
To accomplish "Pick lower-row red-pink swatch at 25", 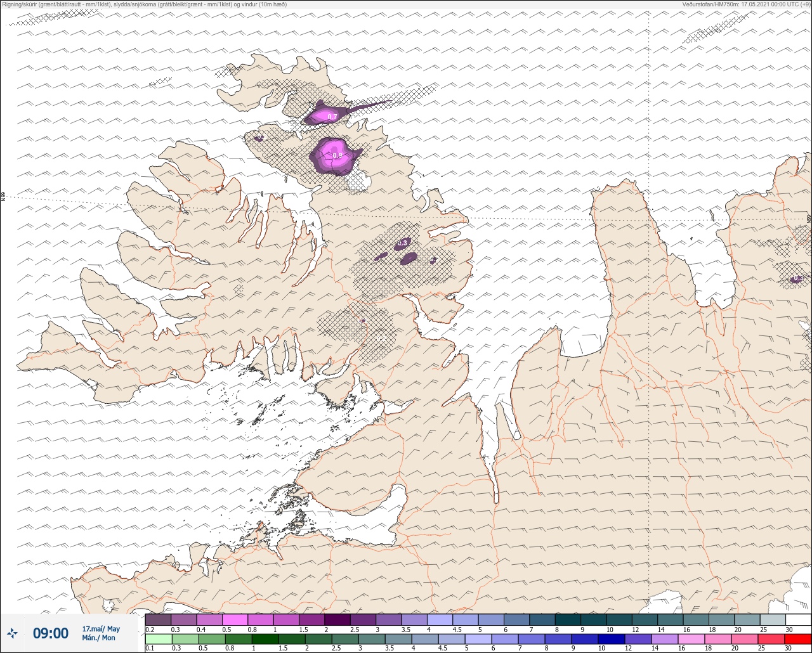I will click(x=771, y=639).
